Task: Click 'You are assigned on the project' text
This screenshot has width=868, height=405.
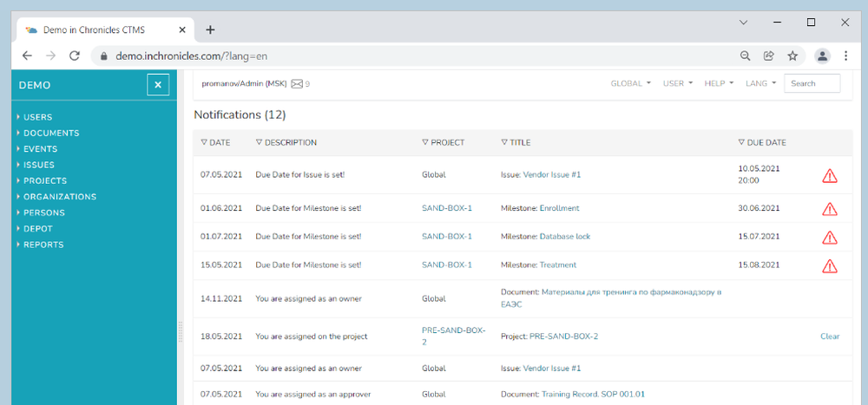Action: (x=312, y=336)
